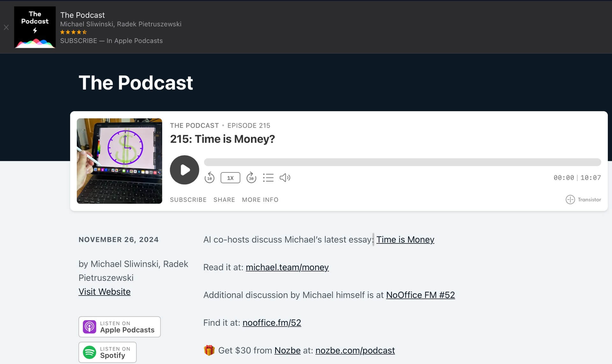Expand the SHARE options panel
Image resolution: width=612 pixels, height=364 pixels.
(x=224, y=200)
